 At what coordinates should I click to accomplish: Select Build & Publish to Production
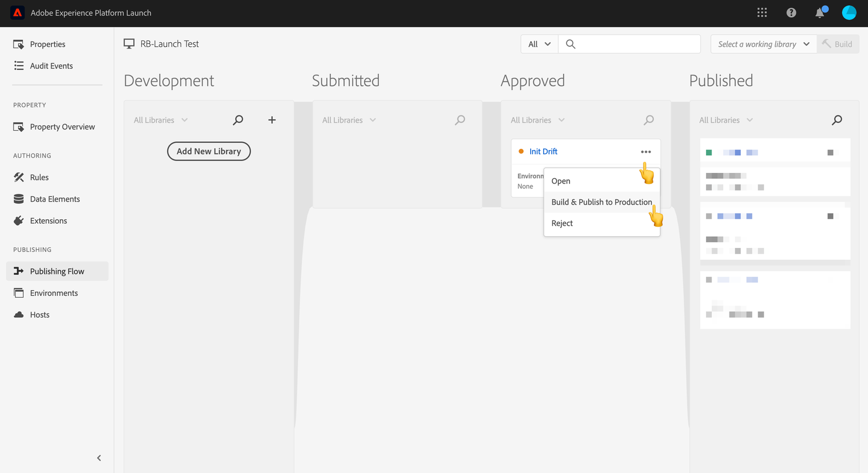pos(602,202)
